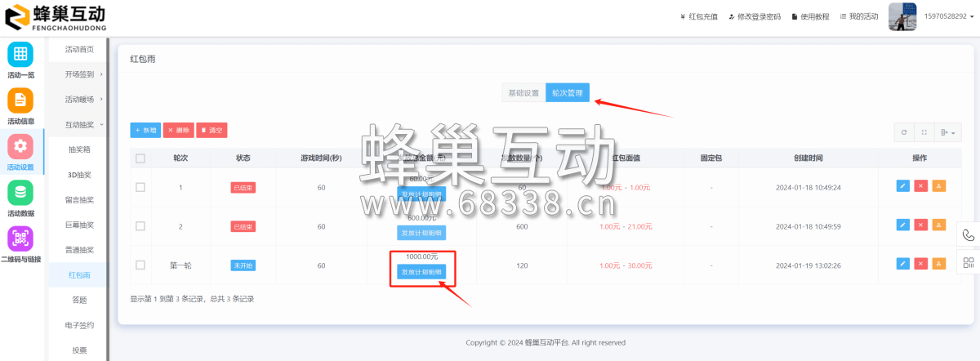980x361 pixels.
Task: Delete round 2 with the red X icon
Action: (x=920, y=225)
